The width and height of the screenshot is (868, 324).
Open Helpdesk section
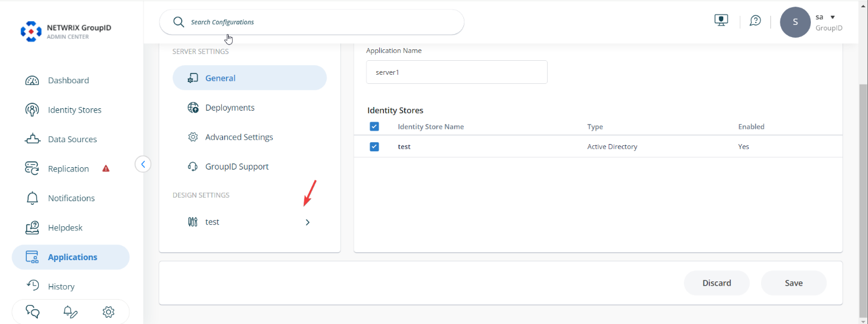point(65,228)
